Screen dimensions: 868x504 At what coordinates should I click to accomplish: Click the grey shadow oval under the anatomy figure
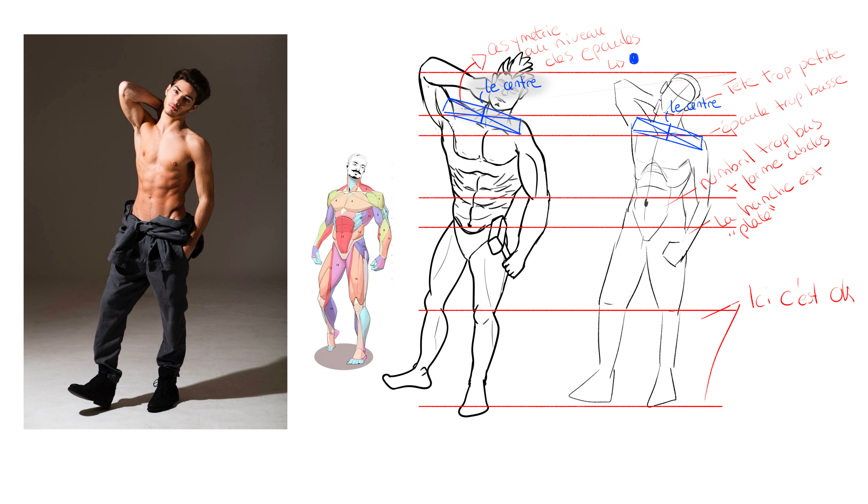[343, 358]
